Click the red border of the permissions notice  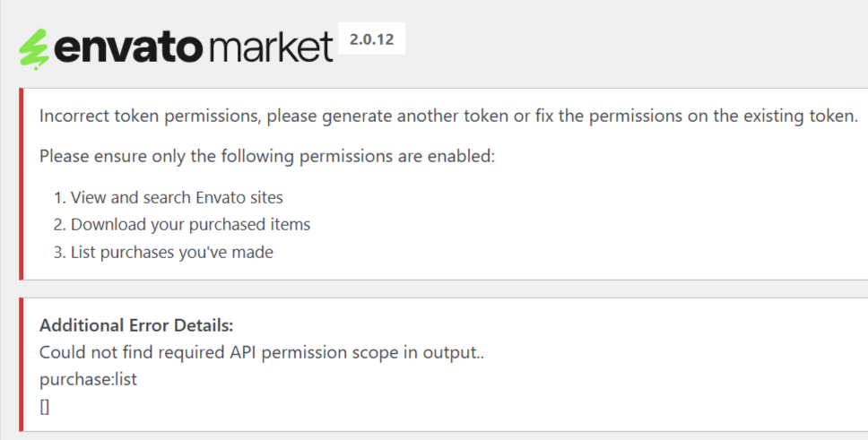tap(21, 184)
